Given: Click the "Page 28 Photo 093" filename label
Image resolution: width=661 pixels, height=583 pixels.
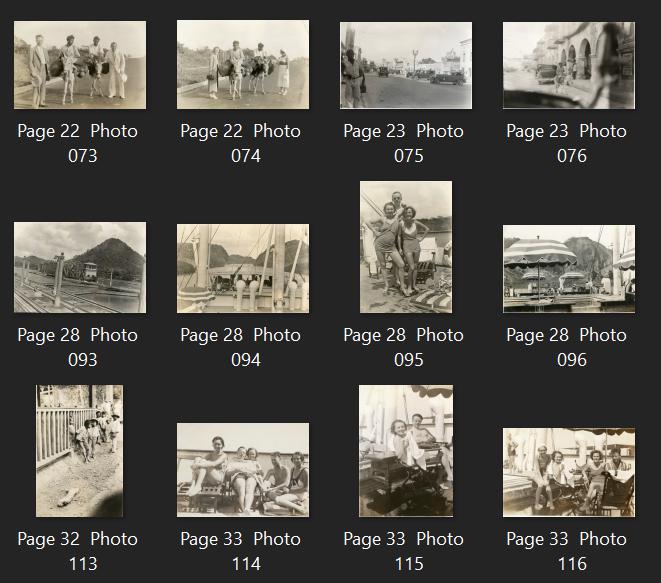Looking at the screenshot, I should point(78,347).
